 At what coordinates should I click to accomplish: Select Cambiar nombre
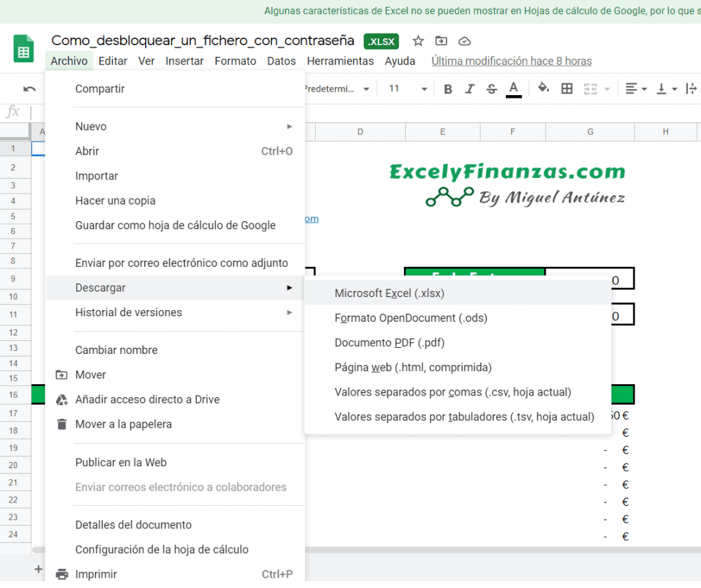pos(175,350)
